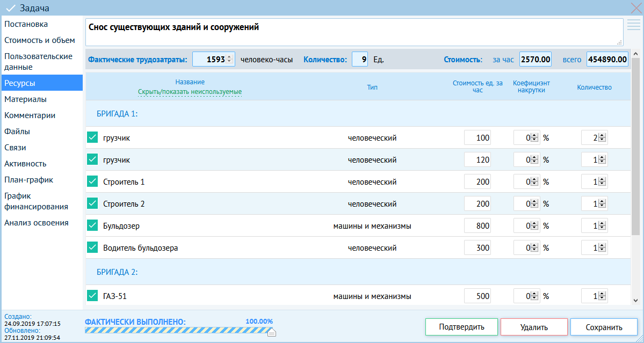Click machine type text in Бульдозер row
Screen dimensions: 644x343
[372, 226]
